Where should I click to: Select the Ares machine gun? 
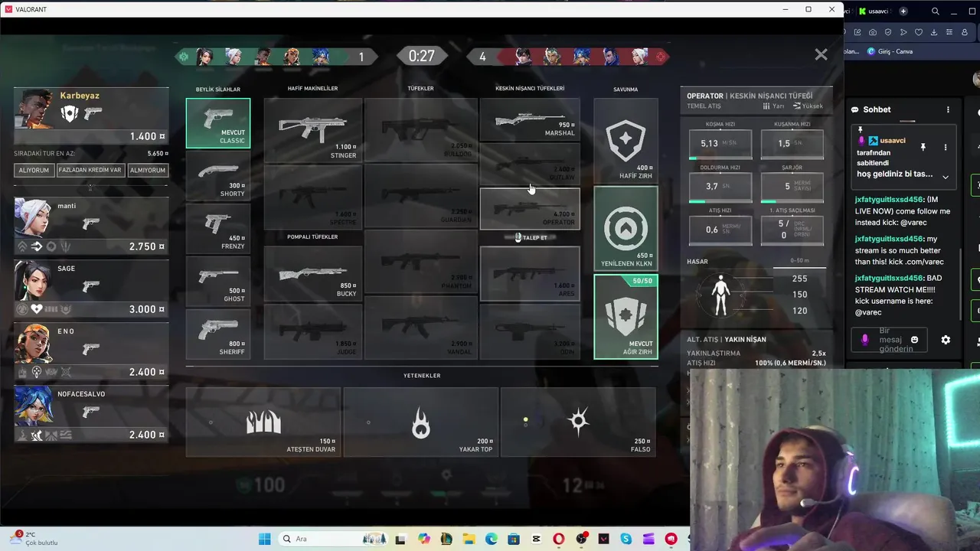530,274
